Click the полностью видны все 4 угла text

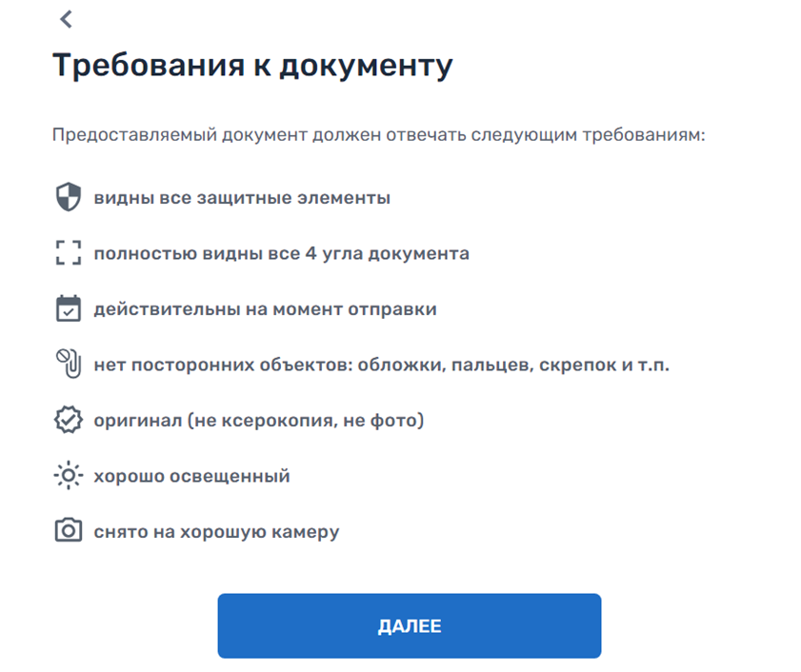[281, 254]
